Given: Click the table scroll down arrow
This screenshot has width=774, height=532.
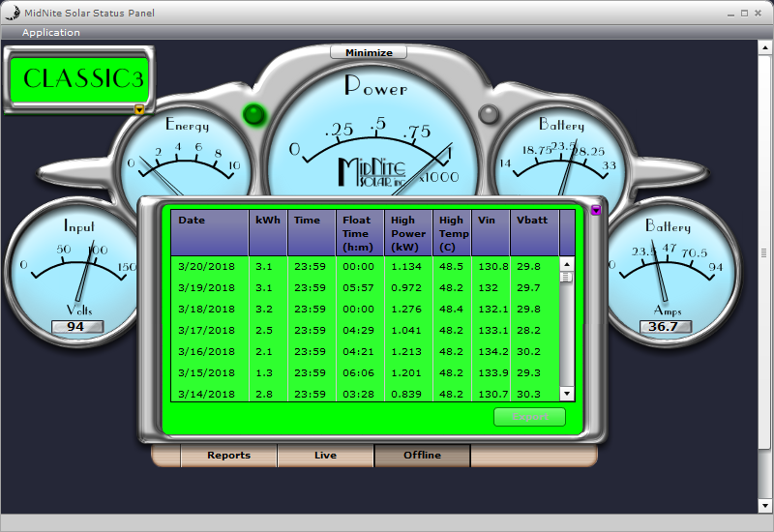Looking at the screenshot, I should 567,394.
